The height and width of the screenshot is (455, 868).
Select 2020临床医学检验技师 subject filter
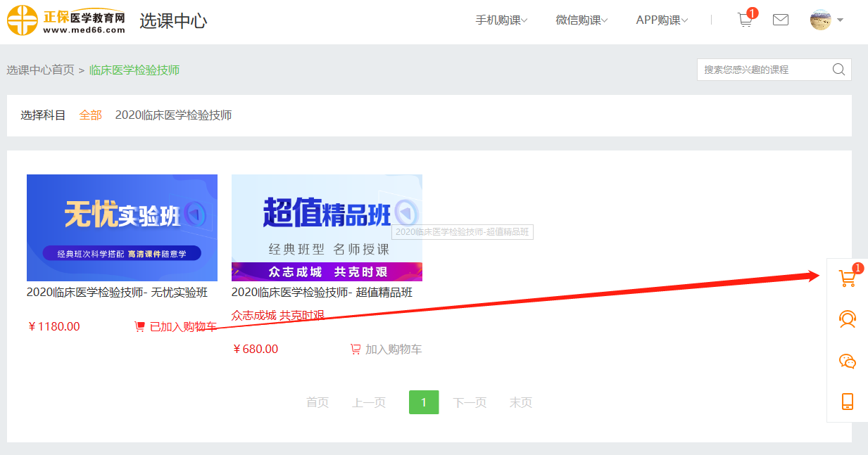(173, 115)
